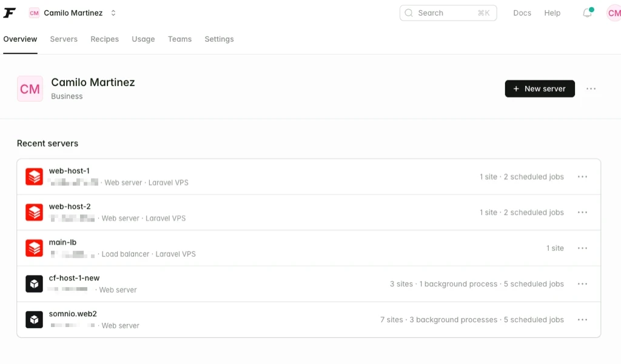This screenshot has width=621, height=364.
Task: Click the Forge logo in top-left
Action: point(10,13)
